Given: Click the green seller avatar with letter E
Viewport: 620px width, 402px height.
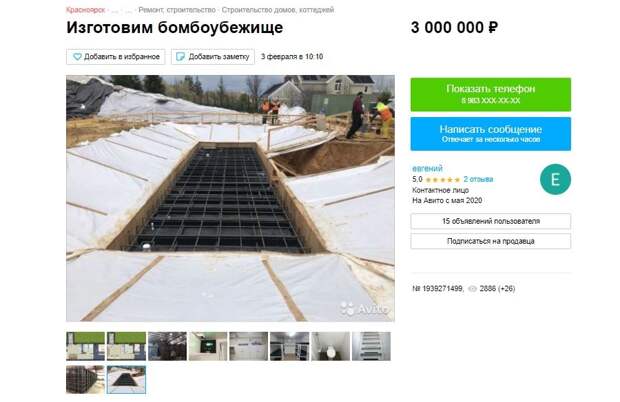Looking at the screenshot, I should (x=555, y=179).
